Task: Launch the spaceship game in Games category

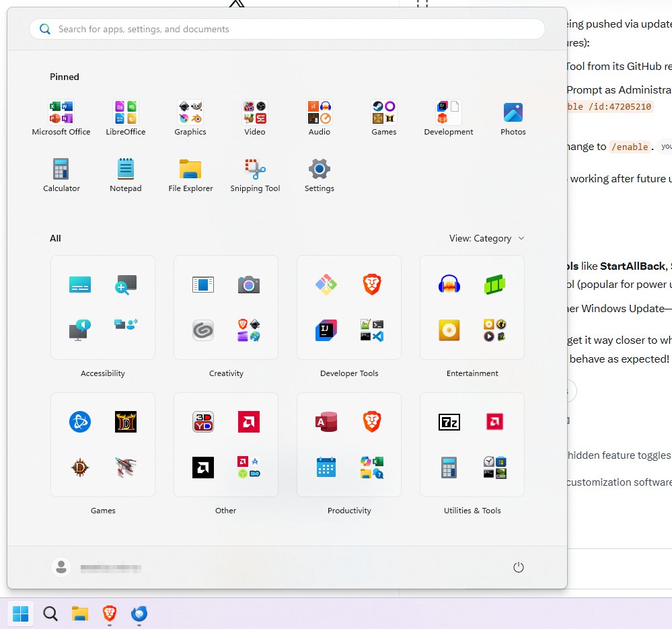Action: coord(126,468)
